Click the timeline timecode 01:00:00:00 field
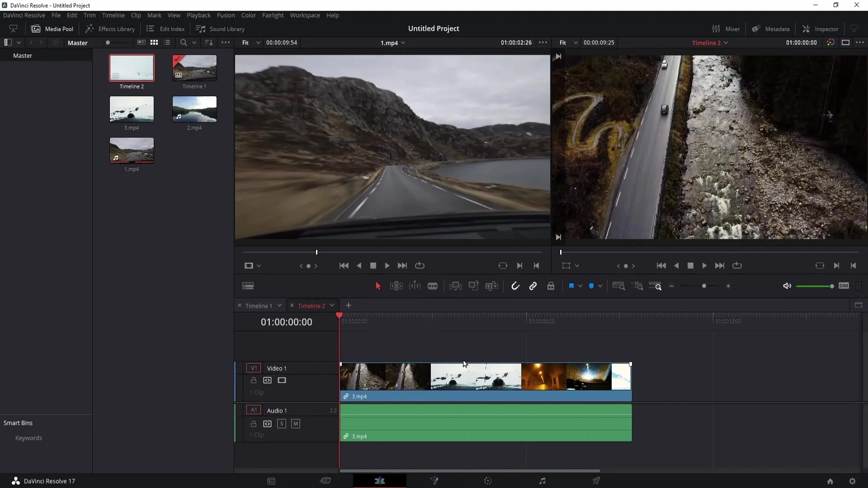The width and height of the screenshot is (868, 488). click(x=286, y=322)
